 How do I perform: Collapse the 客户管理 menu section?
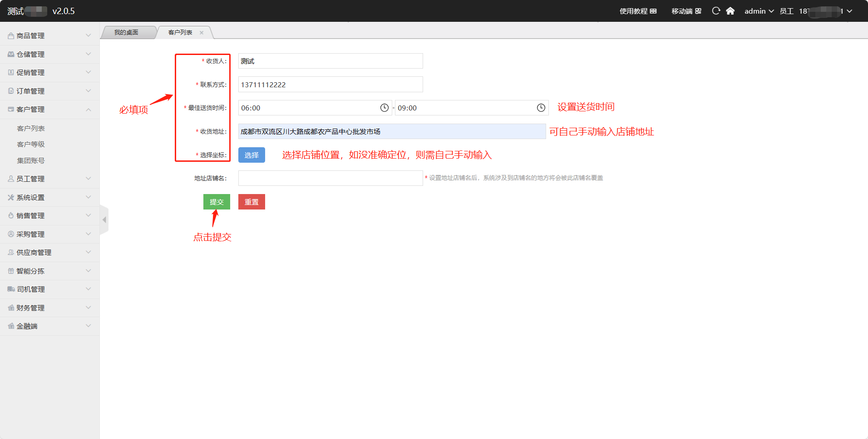click(x=49, y=110)
